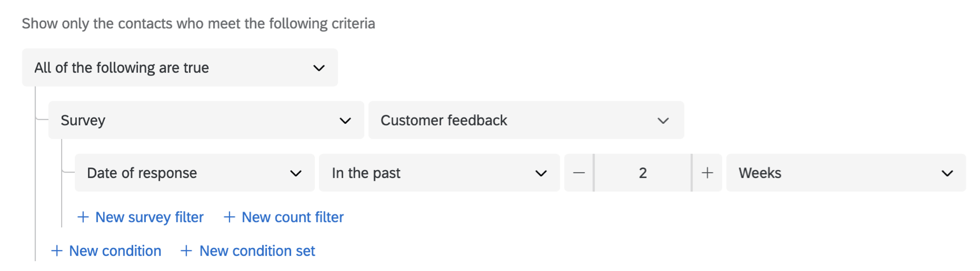Focus the number field showing 2

643,173
